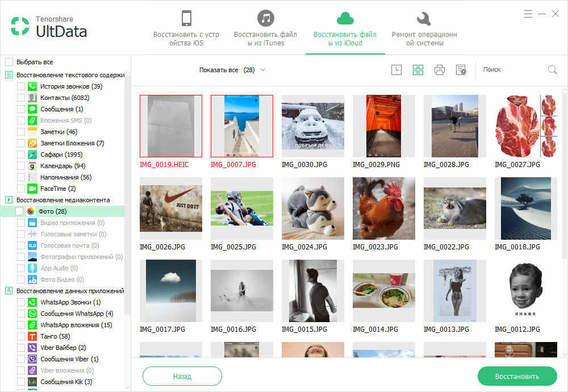Image resolution: width=568 pixels, height=392 pixels.
Task: Collapse Восстановление медиаконтента section
Action: tap(9, 199)
